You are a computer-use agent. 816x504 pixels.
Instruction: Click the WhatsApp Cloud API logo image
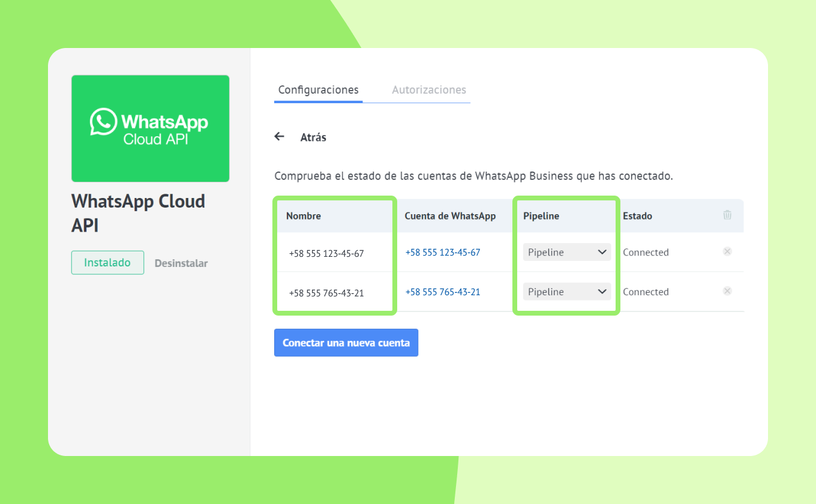[150, 128]
